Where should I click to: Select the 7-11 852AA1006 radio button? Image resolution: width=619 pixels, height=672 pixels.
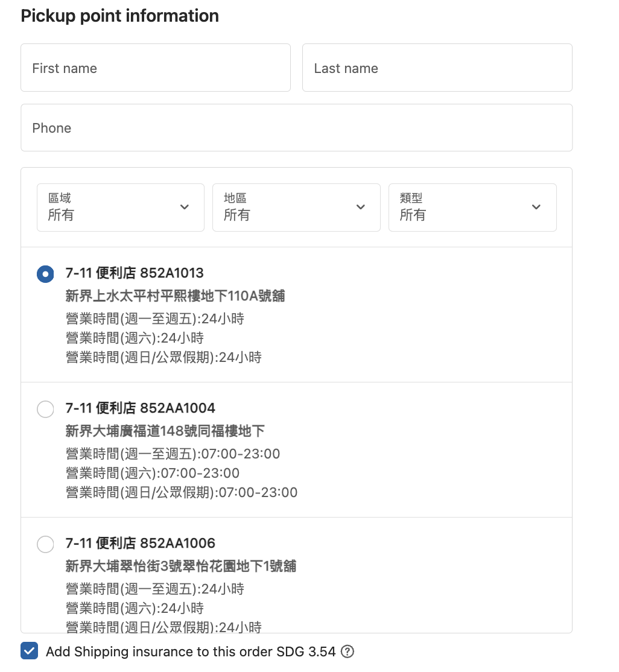[45, 544]
